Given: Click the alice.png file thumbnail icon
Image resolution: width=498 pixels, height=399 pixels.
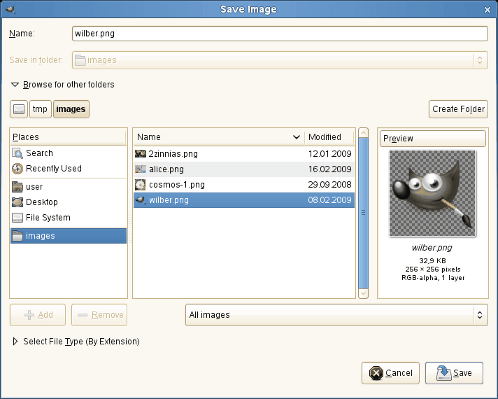Looking at the screenshot, I should (140, 169).
